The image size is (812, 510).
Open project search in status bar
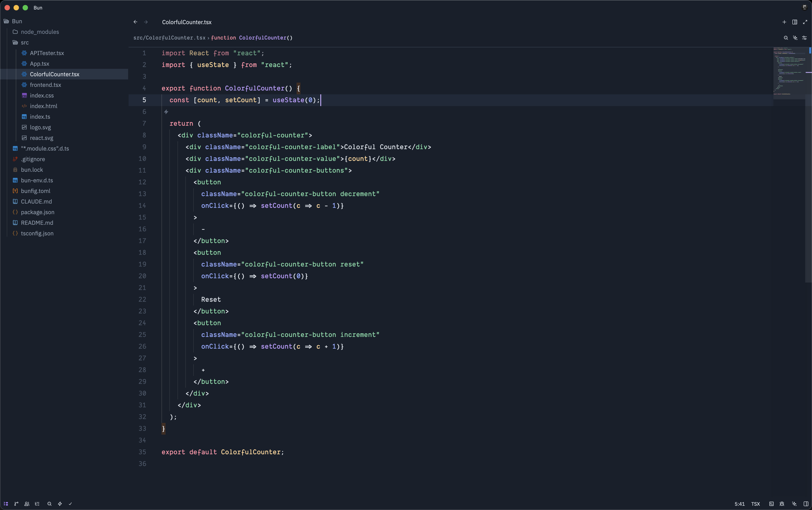(49, 504)
